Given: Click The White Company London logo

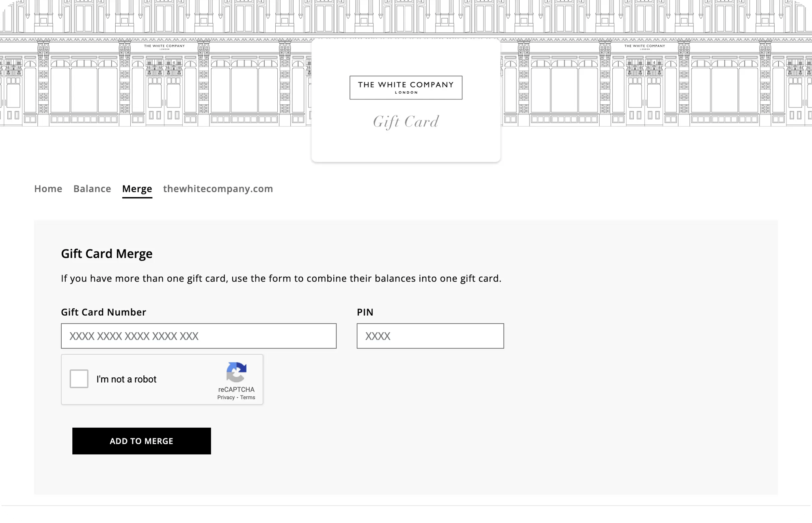Looking at the screenshot, I should click(406, 88).
